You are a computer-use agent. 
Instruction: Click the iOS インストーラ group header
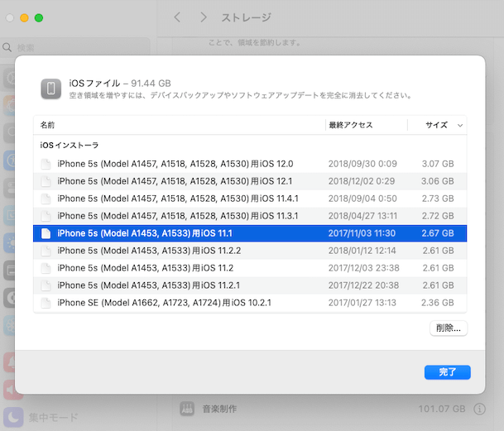70,146
